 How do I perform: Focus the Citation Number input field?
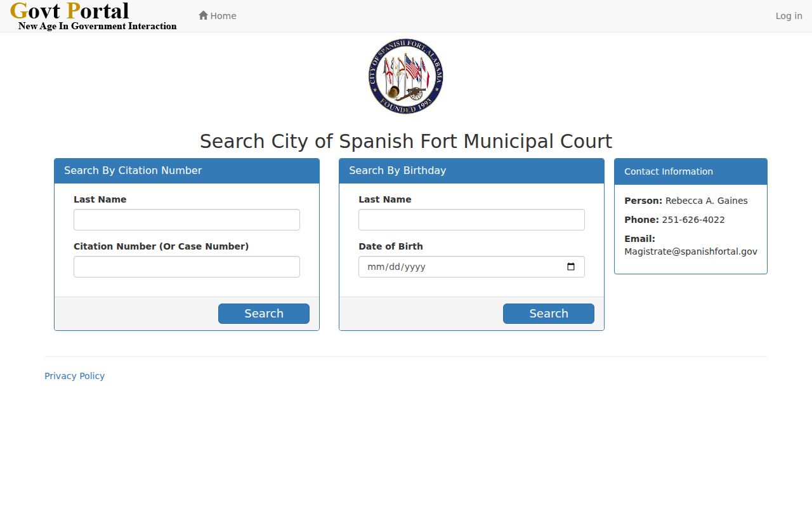pos(187,267)
